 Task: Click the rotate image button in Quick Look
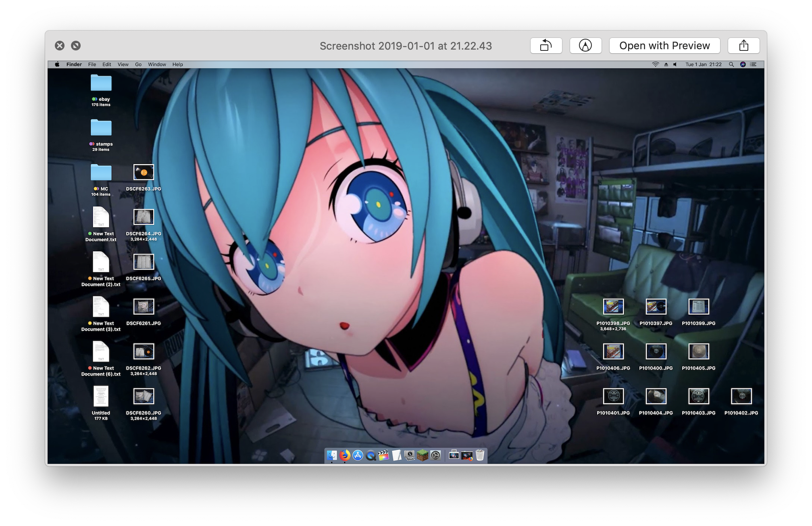pos(546,46)
